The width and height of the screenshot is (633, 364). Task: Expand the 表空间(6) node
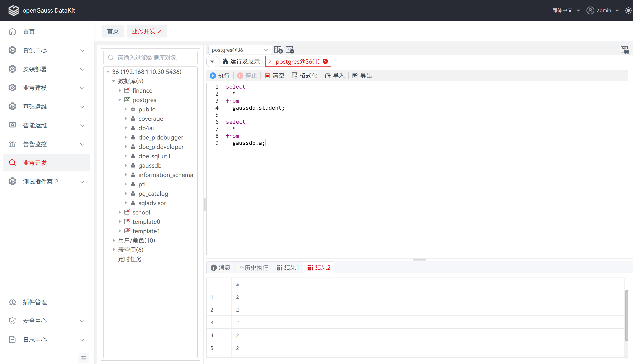(x=114, y=249)
